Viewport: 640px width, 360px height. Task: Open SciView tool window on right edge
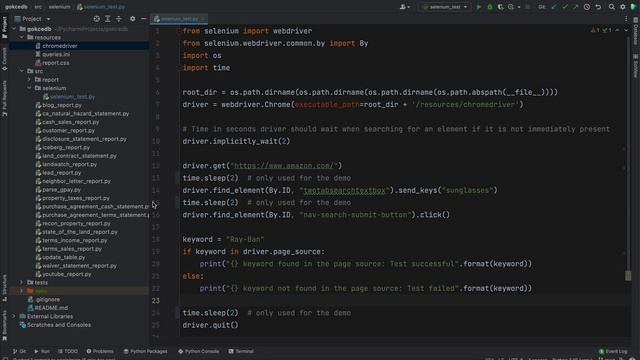click(x=636, y=65)
